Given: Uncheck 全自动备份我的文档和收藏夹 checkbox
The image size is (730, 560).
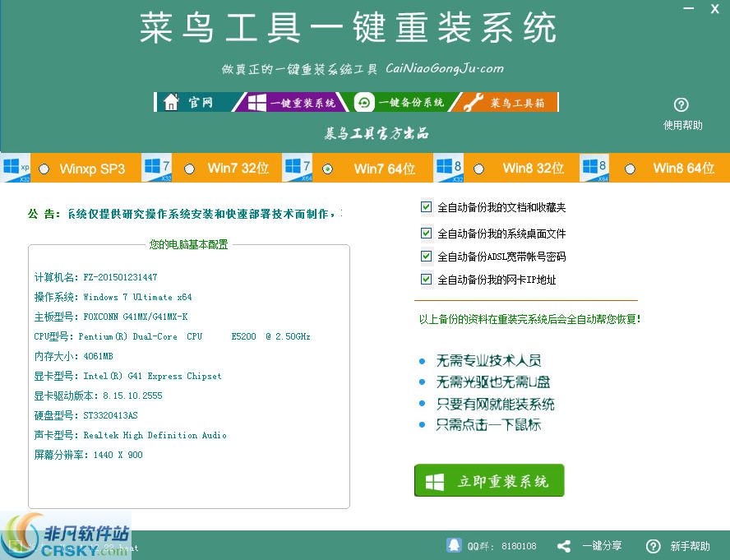Looking at the screenshot, I should [426, 207].
